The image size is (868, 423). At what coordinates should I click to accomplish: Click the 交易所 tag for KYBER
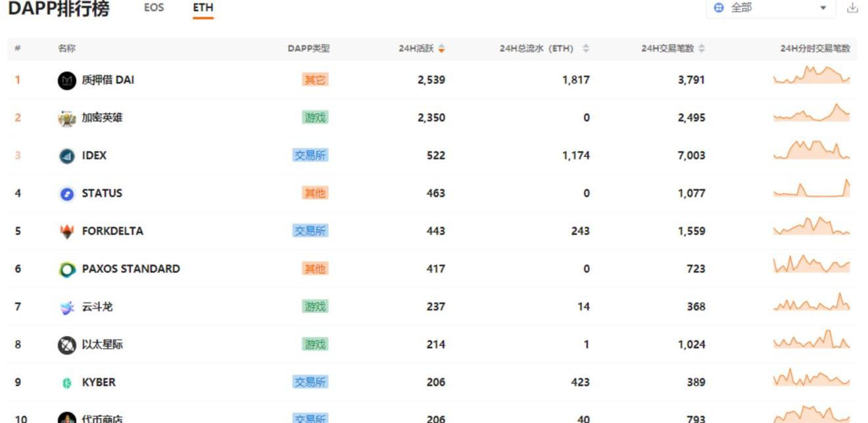point(310,382)
